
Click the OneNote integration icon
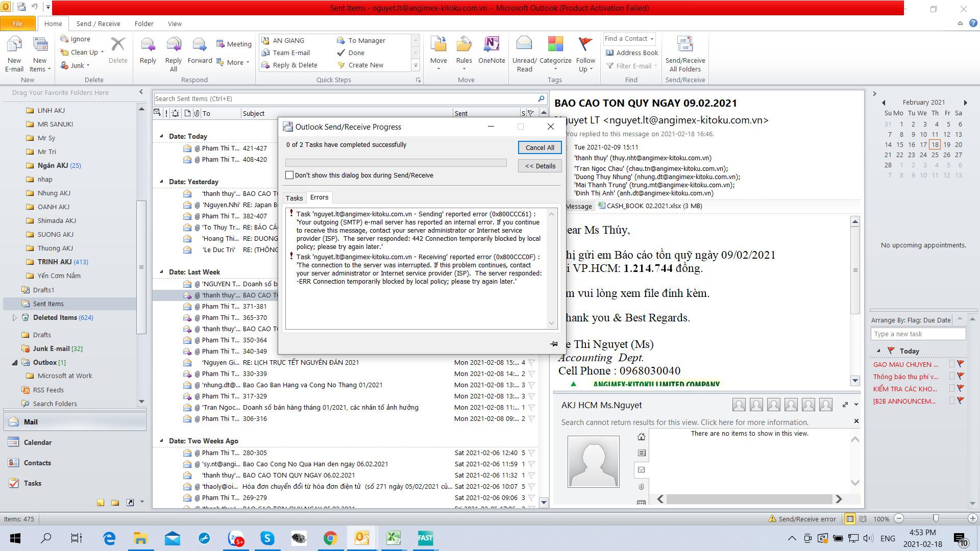491,51
